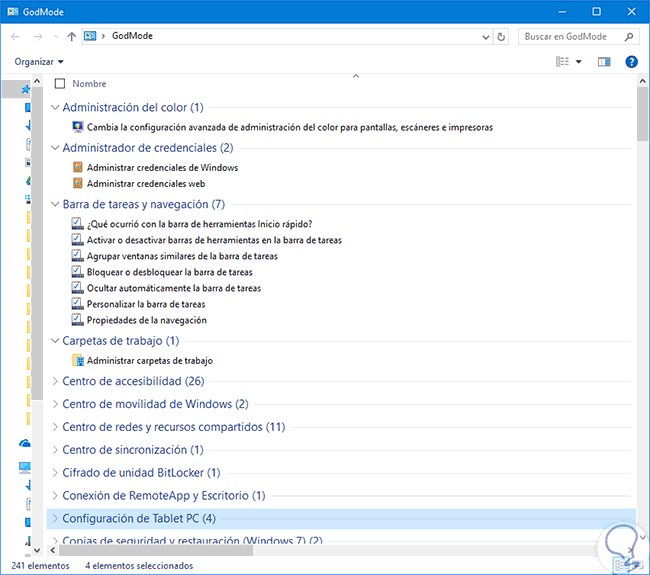Click the navigation pane scroll up arrow
This screenshot has width=650, height=575.
[37, 81]
